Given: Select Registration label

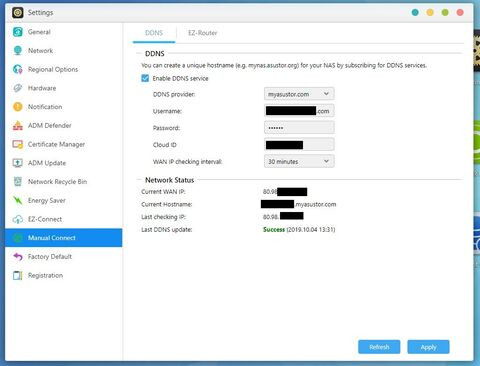Looking at the screenshot, I should point(45,275).
